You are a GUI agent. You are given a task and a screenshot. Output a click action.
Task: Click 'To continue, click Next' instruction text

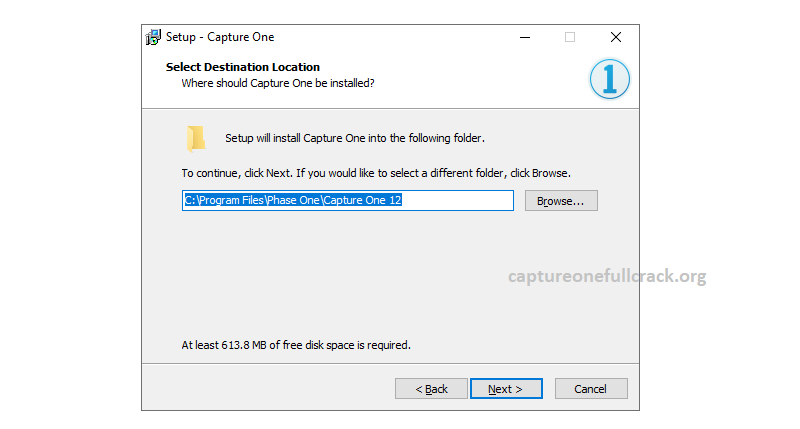[376, 173]
